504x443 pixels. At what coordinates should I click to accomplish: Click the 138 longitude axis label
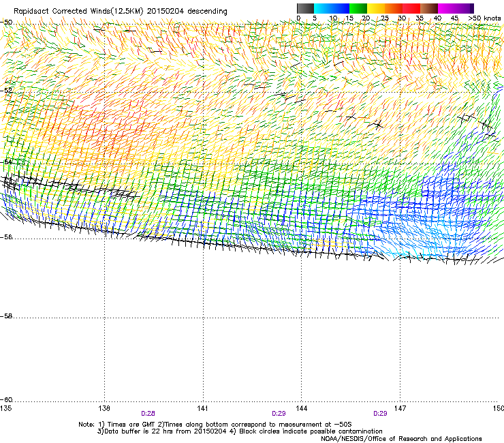pos(104,408)
